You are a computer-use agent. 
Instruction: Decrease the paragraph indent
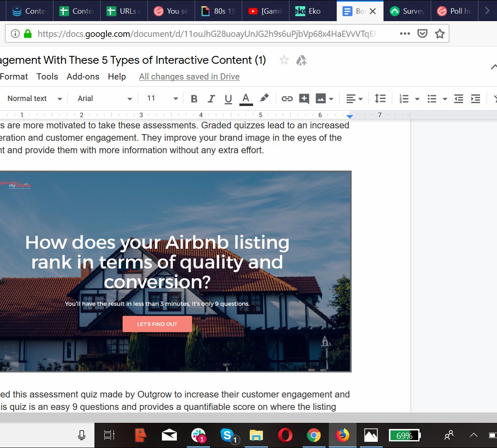coord(458,99)
